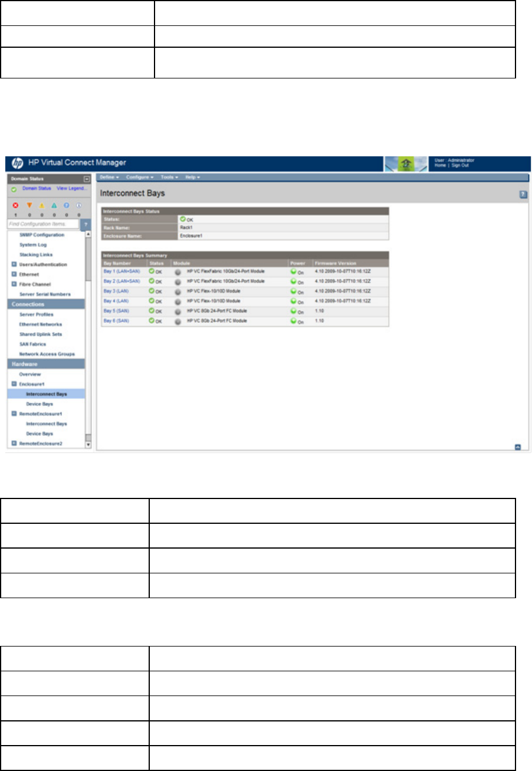The height and width of the screenshot is (771, 532).
Task: Click the Find Configuration Items search field
Action: click(x=44, y=224)
